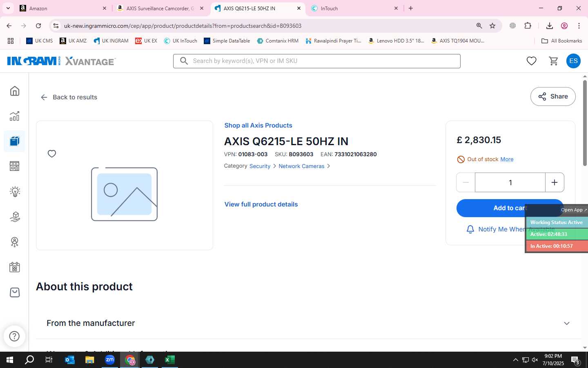Select the products box sidebar icon
This screenshot has width=588, height=368.
pyautogui.click(x=15, y=141)
